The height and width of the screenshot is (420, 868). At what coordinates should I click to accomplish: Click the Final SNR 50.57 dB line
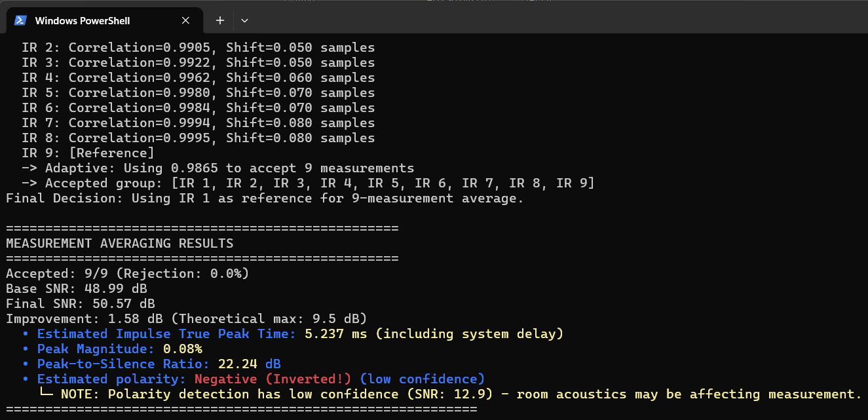(80, 303)
